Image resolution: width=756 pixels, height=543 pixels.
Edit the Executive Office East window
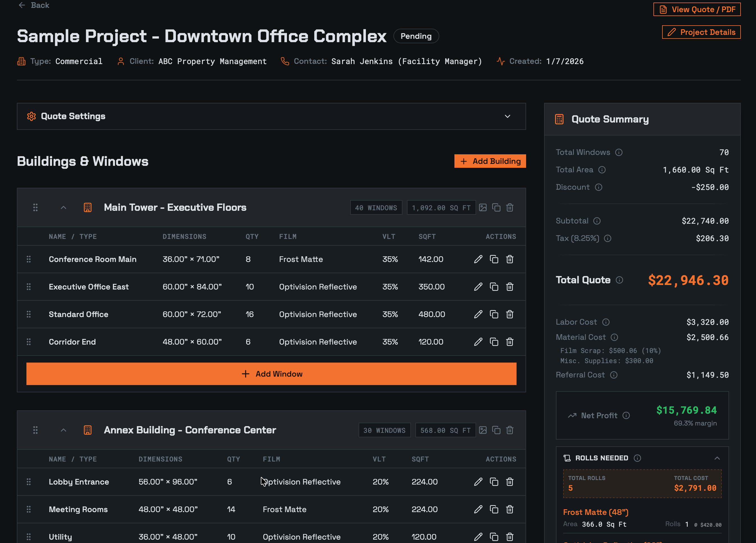tap(478, 287)
